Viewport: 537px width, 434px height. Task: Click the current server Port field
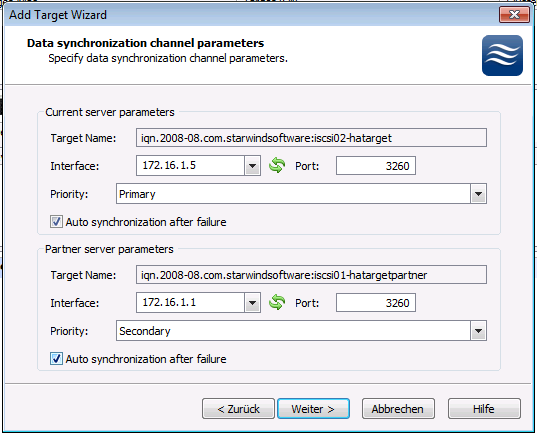376,166
